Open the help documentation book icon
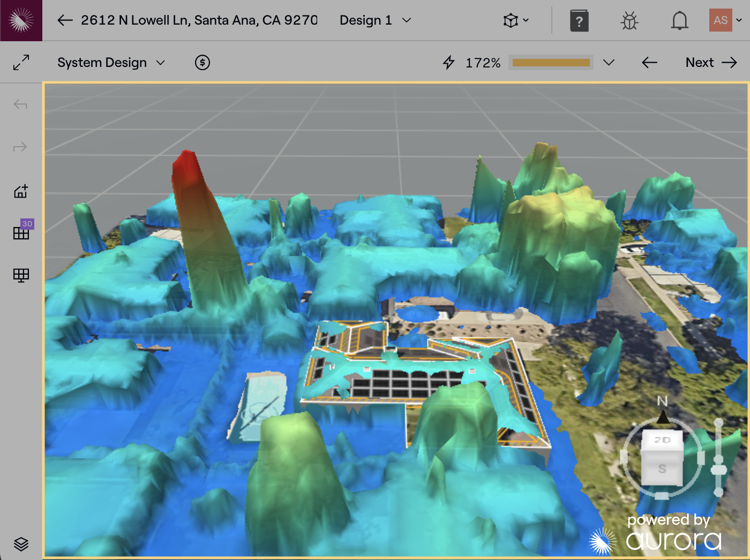This screenshot has height=560, width=750. tap(580, 20)
